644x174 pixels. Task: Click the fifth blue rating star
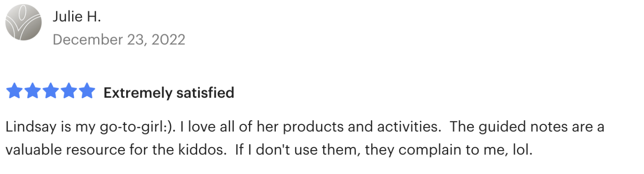pyautogui.click(x=87, y=92)
